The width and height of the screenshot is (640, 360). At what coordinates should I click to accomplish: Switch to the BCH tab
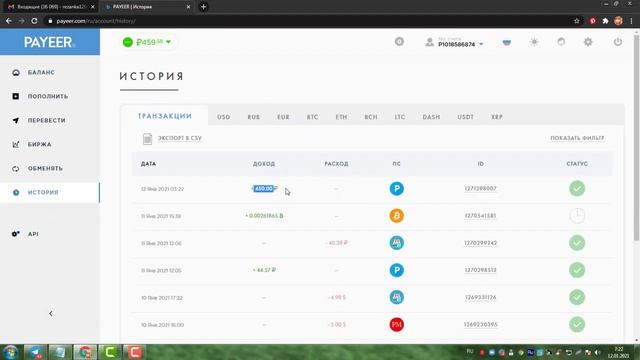click(x=371, y=117)
